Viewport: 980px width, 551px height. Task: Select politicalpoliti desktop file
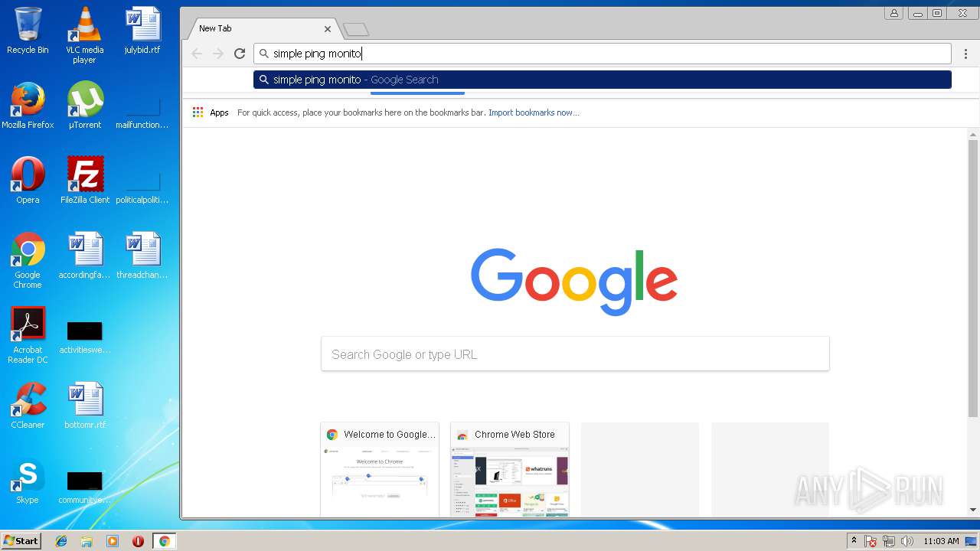(142, 188)
